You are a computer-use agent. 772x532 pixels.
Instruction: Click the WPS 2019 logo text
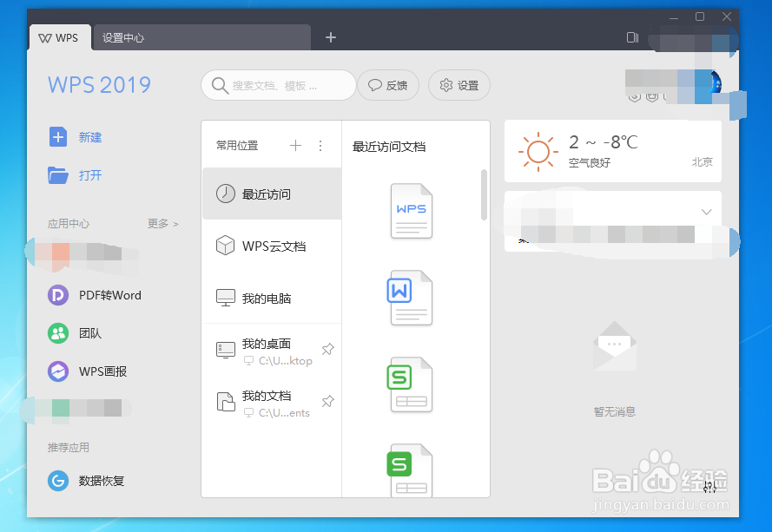click(x=100, y=85)
